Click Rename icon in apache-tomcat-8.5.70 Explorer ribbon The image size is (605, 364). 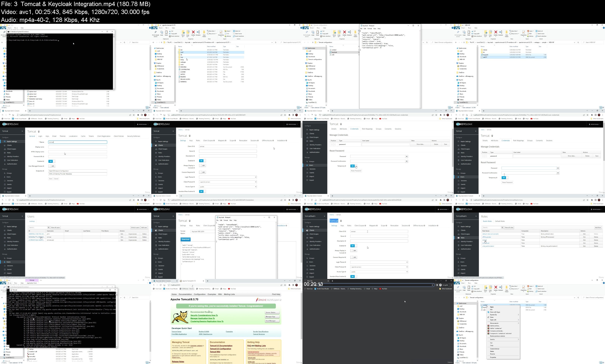coord(198,32)
